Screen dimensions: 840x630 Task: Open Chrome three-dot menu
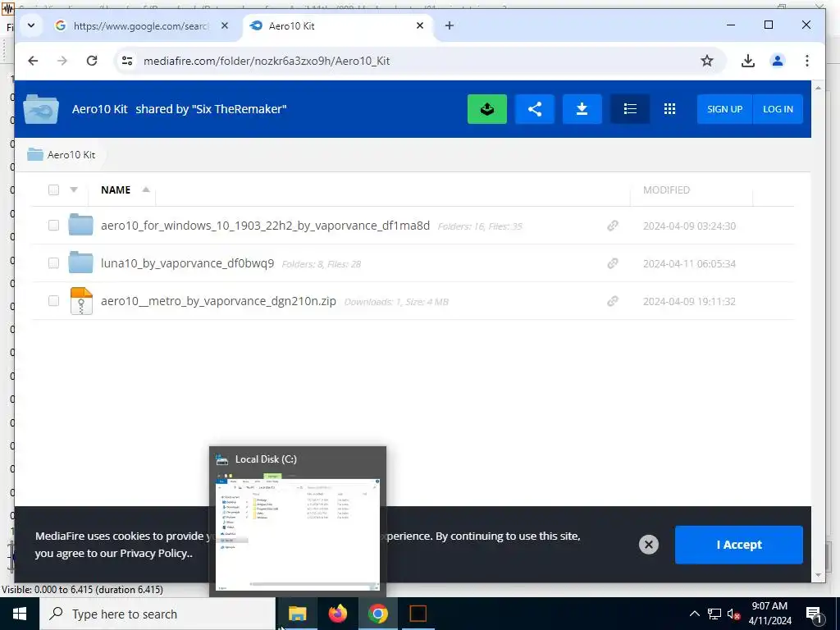pyautogui.click(x=807, y=61)
